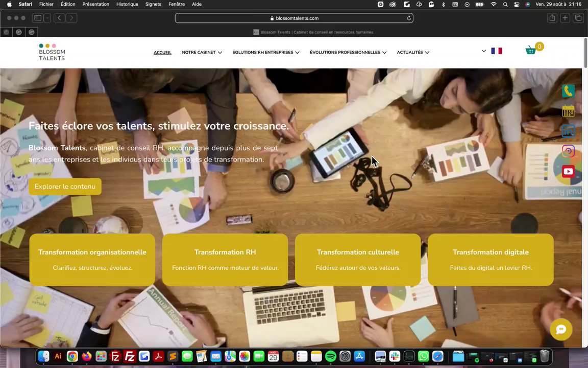Click the Safari share button
This screenshot has width=588, height=368.
click(x=552, y=18)
